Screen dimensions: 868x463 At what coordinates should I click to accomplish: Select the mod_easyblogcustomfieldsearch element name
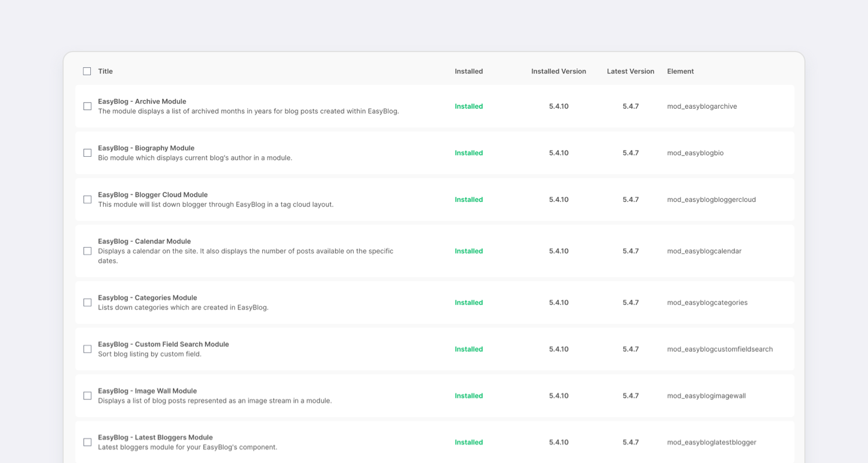[720, 349]
